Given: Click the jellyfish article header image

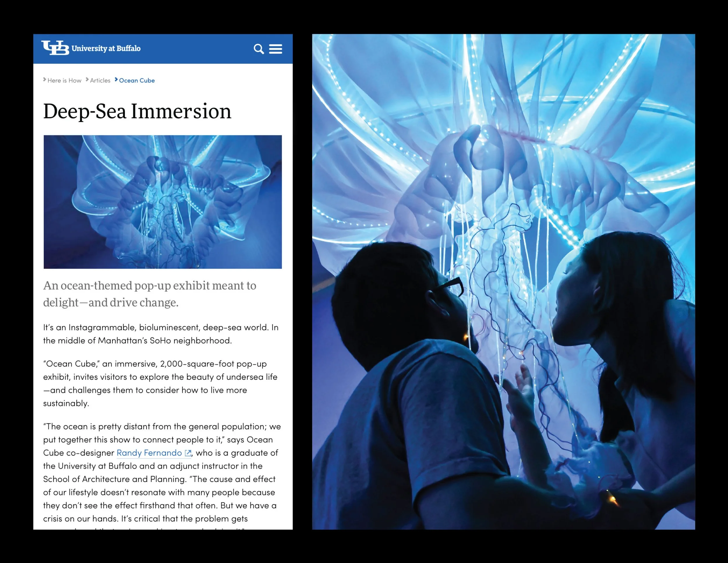Looking at the screenshot, I should 163,202.
